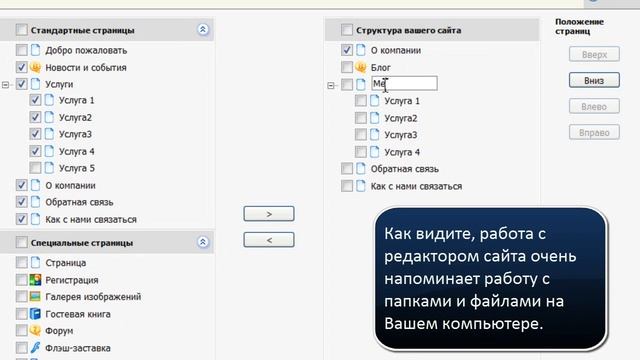
Task: Check Услуга2 checkbox in site structure
Action: (x=360, y=118)
